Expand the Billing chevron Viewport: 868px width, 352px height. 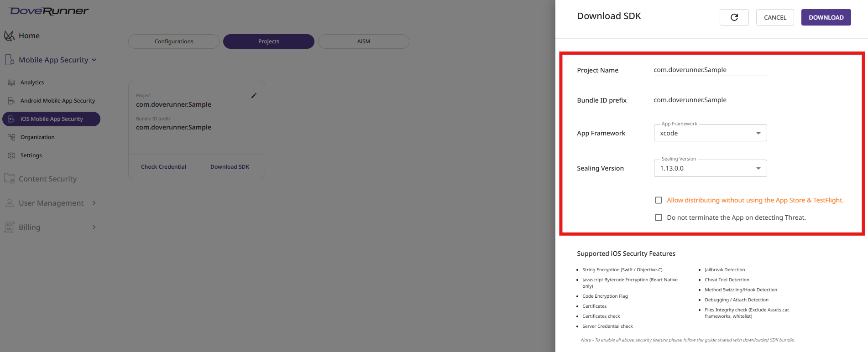coord(94,227)
